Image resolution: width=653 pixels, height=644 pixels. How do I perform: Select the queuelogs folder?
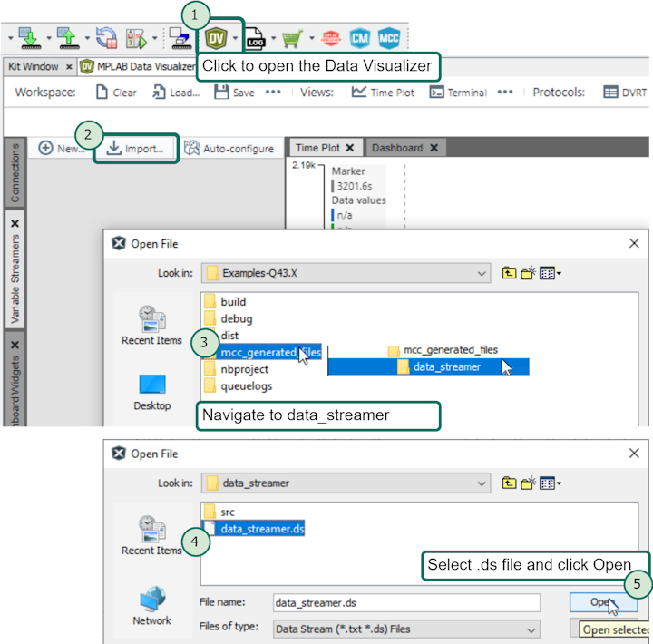pos(239,386)
